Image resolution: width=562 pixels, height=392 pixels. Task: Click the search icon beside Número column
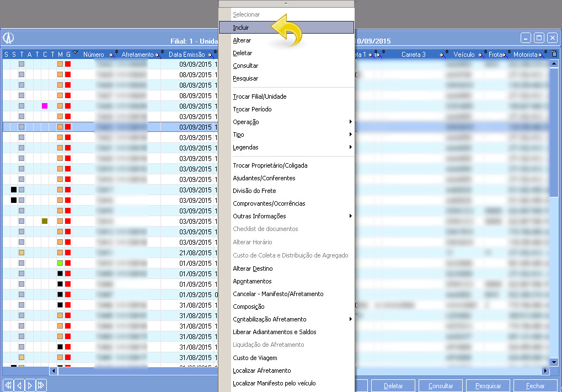pos(112,55)
